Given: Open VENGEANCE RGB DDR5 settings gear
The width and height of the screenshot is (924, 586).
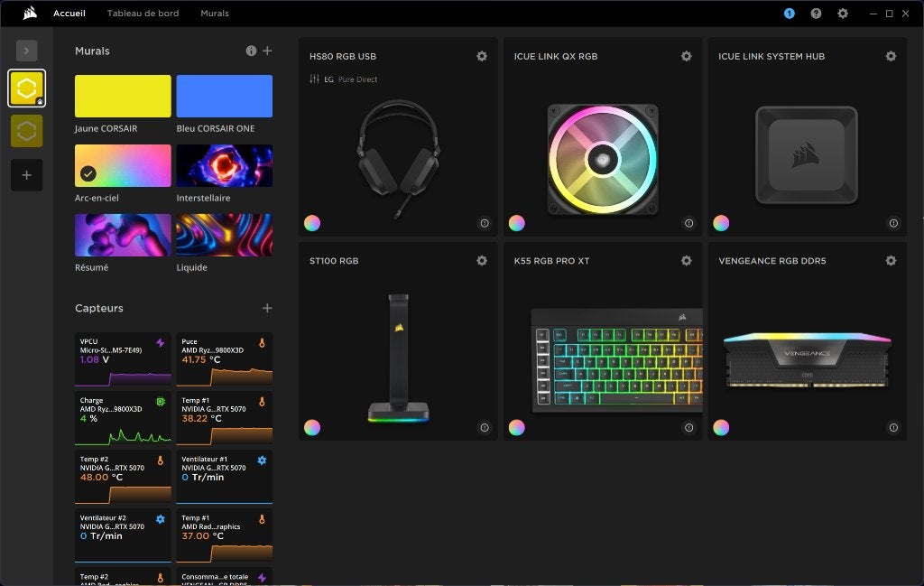Looking at the screenshot, I should coord(891,261).
